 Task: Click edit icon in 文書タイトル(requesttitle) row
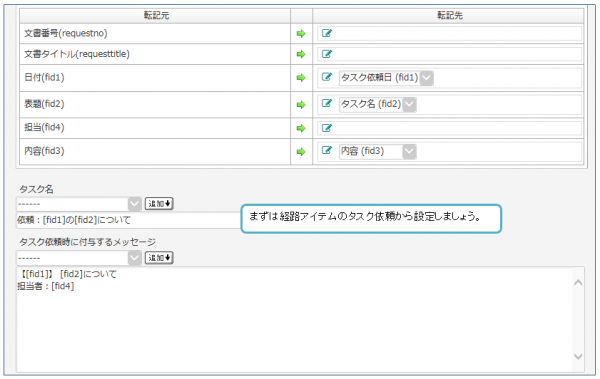(326, 54)
